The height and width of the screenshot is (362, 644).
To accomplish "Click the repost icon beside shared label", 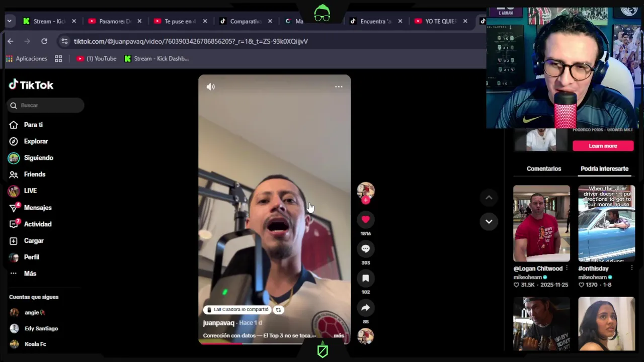I will [x=278, y=310].
